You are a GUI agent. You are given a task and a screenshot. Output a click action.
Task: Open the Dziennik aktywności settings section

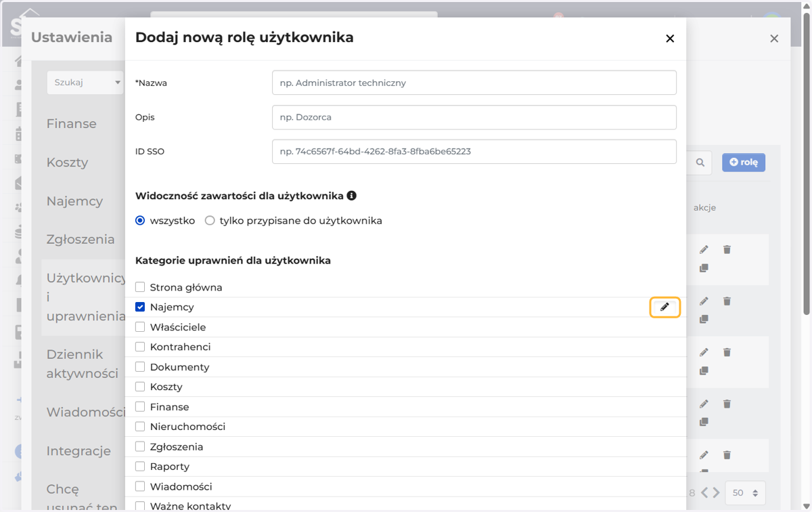coord(74,364)
